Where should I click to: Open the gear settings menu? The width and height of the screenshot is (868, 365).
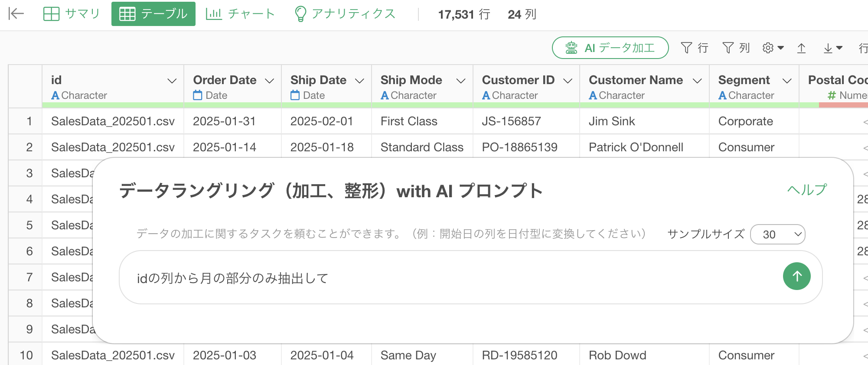(773, 48)
